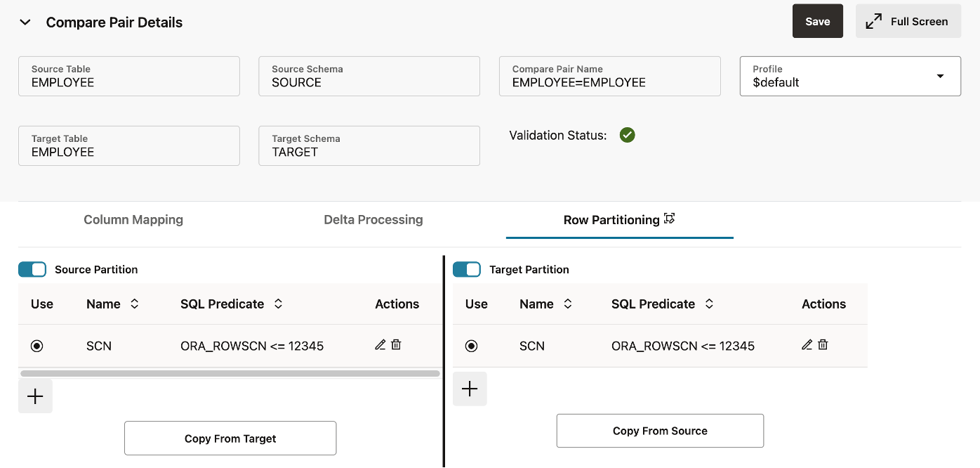Delete the source SCN partition

(396, 345)
